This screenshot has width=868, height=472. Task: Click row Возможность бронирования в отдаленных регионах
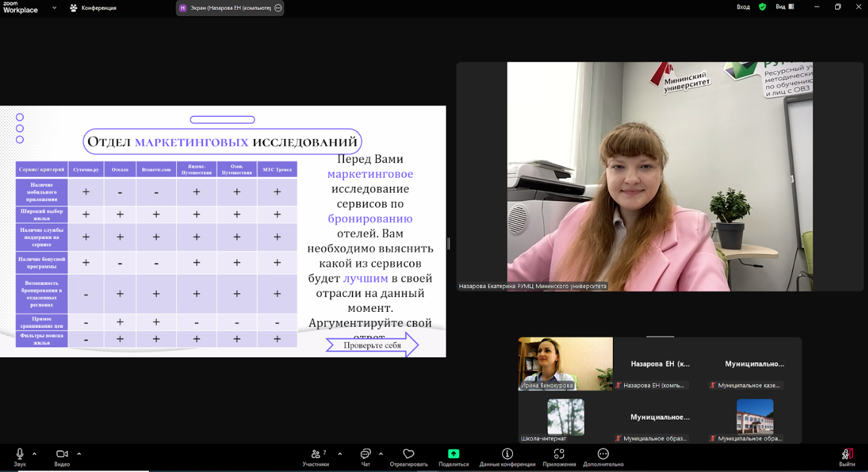[156, 294]
